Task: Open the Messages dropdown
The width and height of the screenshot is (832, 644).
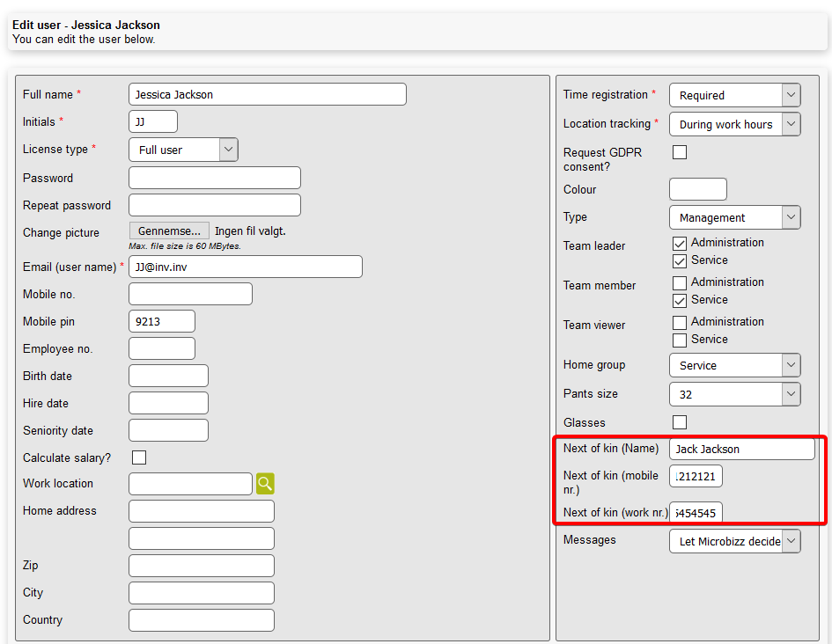Action: point(734,541)
